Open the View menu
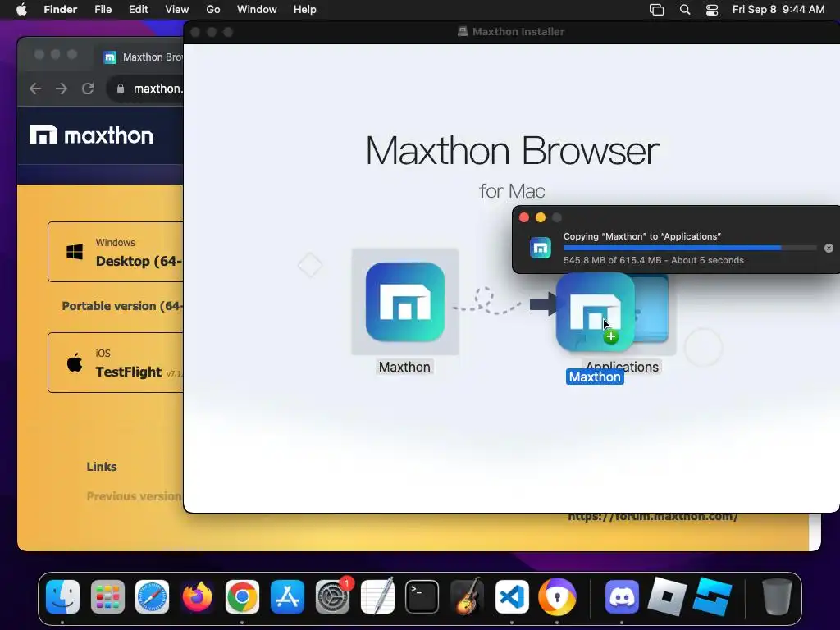Image resolution: width=840 pixels, height=630 pixels. tap(177, 10)
